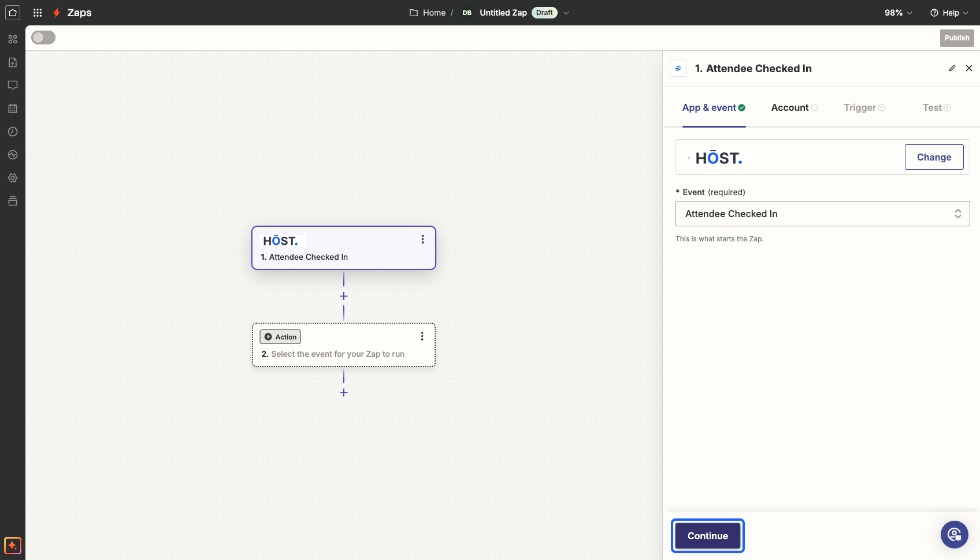Click the panel title Attendee Checked In
980x560 pixels.
753,68
